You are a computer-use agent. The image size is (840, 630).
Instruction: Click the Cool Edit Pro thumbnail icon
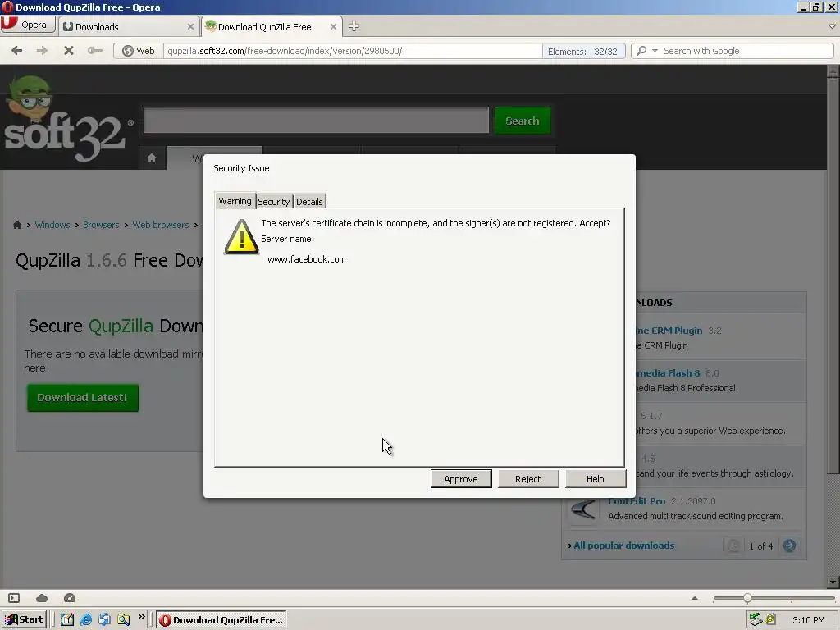[583, 509]
